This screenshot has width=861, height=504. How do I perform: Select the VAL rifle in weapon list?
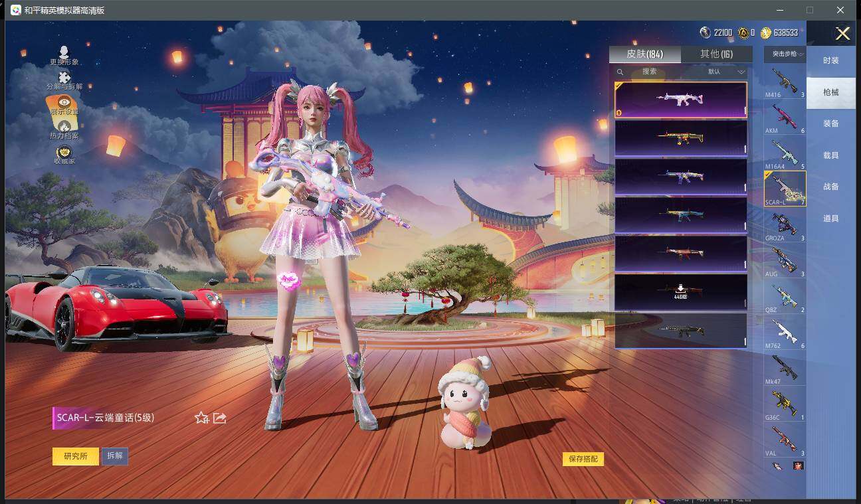pos(785,440)
